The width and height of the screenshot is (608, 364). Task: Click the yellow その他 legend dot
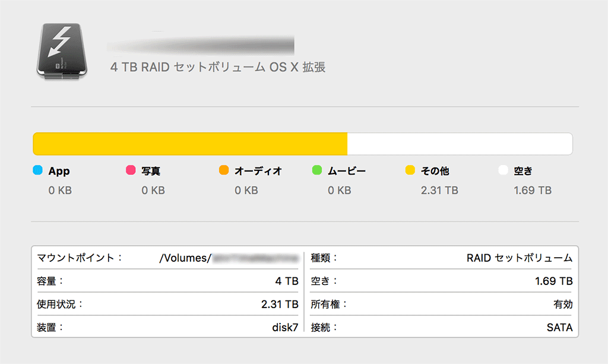tap(410, 171)
